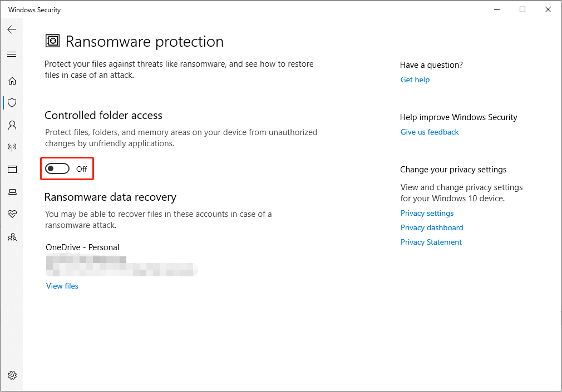Open Privacy dashboard link
The height and width of the screenshot is (392, 562).
click(x=432, y=227)
